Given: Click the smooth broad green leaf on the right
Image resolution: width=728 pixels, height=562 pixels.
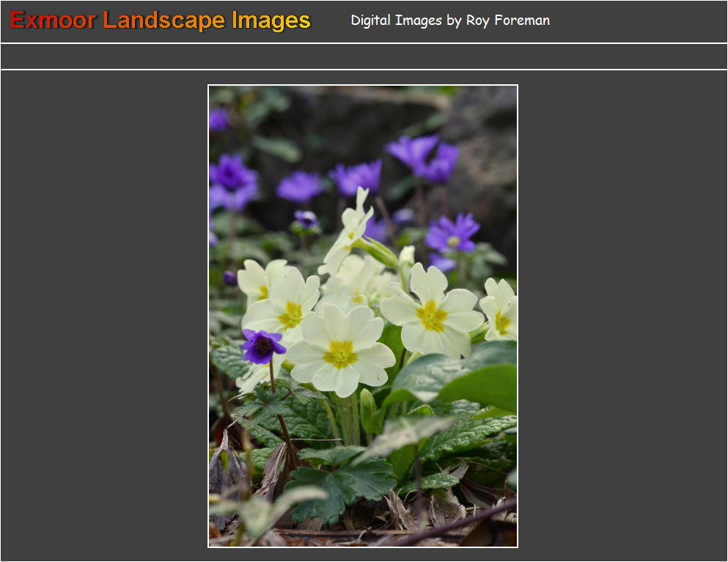Looking at the screenshot, I should pos(480,385).
